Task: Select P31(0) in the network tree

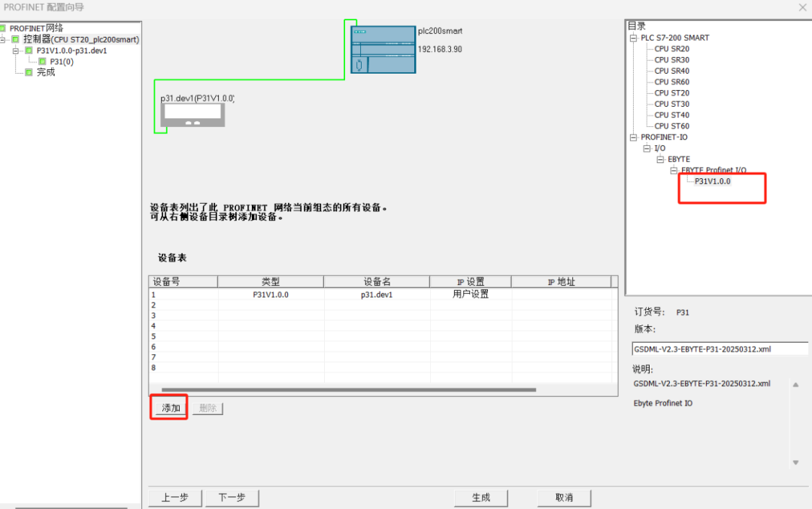Action: click(62, 62)
